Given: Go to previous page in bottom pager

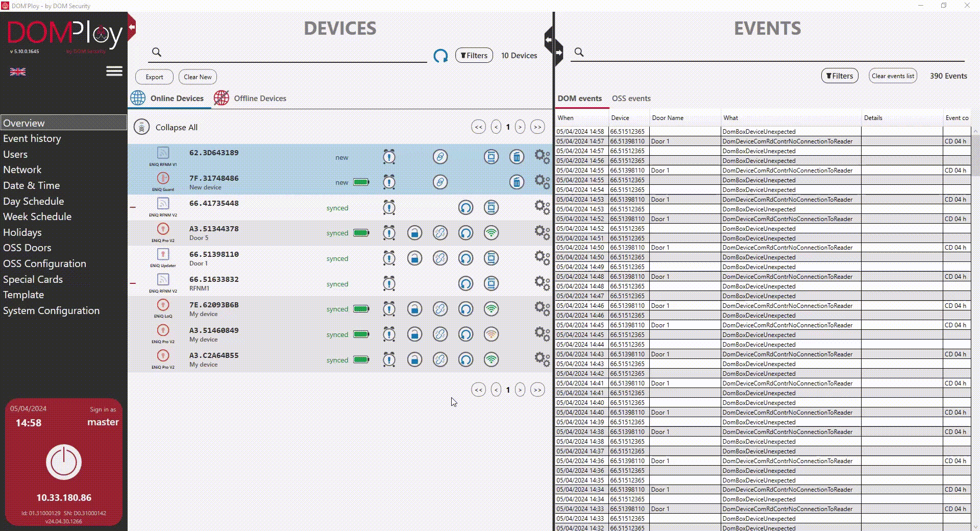Looking at the screenshot, I should [x=496, y=390].
